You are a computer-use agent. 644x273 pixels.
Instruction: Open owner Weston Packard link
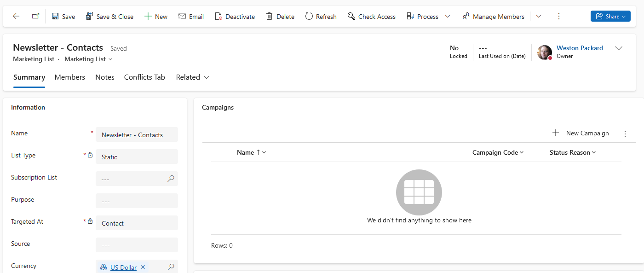pos(580,48)
